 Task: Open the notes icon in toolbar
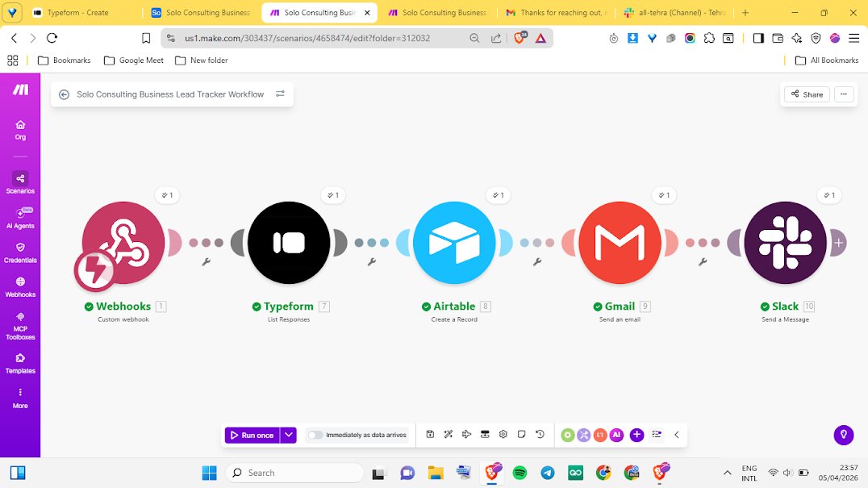(521, 434)
